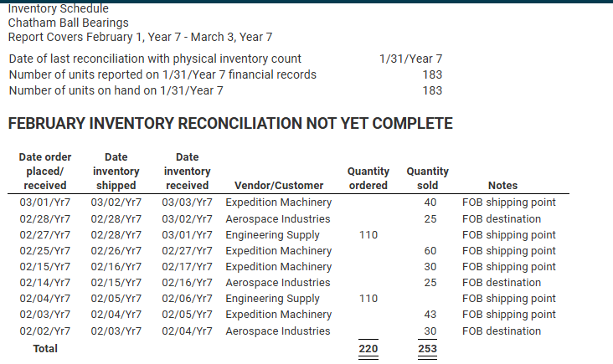613x364 pixels.
Task: Click the 'Date order placed/received' column header
Action: 45,171
